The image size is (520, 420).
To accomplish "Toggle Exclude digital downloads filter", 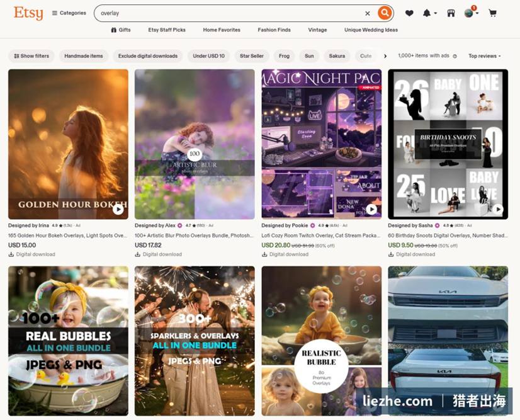I will (148, 56).
